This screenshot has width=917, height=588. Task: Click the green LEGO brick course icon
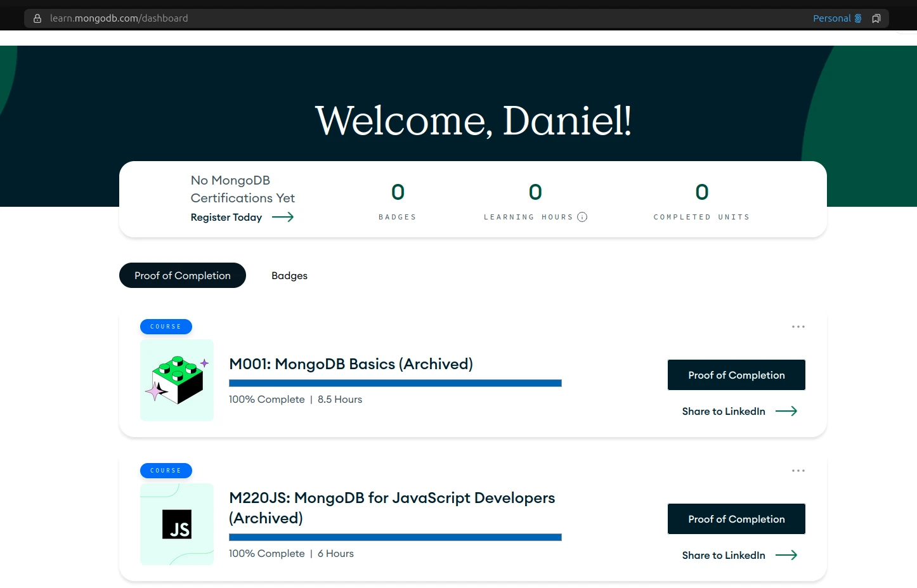176,380
